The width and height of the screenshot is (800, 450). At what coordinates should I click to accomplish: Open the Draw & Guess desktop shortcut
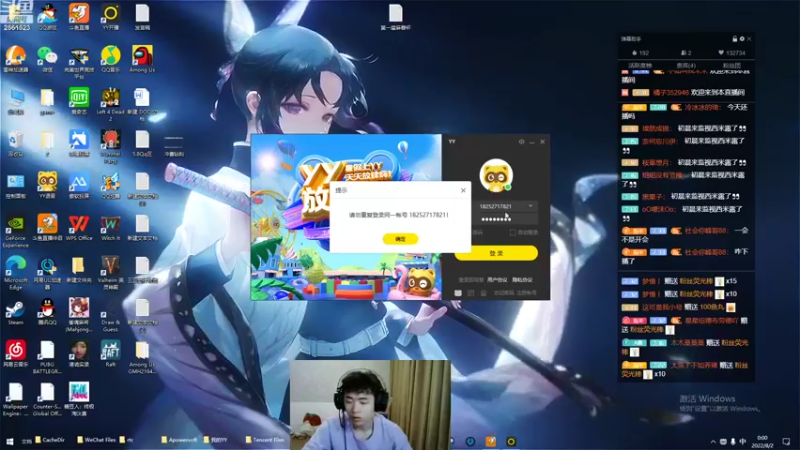tap(110, 315)
